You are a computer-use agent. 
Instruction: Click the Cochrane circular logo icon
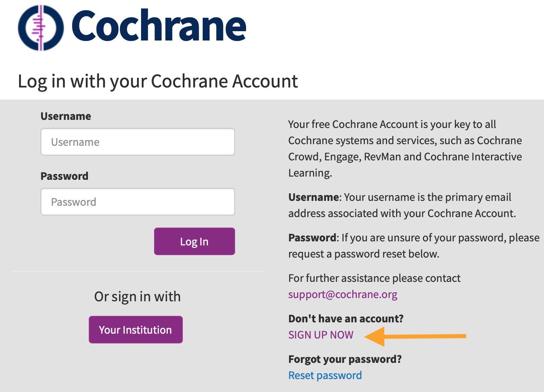[x=41, y=28]
